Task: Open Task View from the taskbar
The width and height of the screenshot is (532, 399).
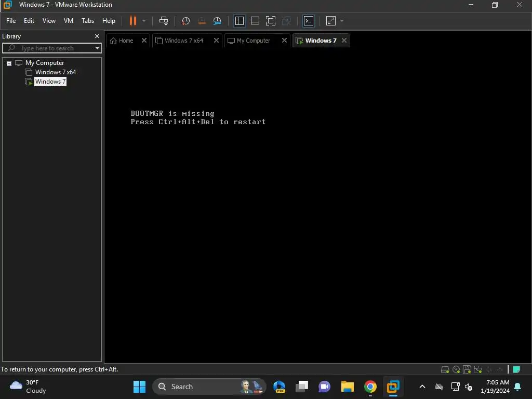Action: click(302, 387)
